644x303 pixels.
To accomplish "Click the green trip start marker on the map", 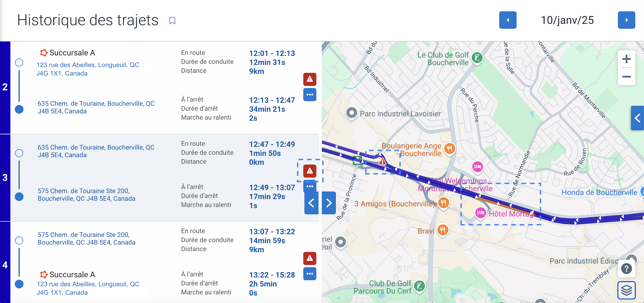I will pos(358,160).
